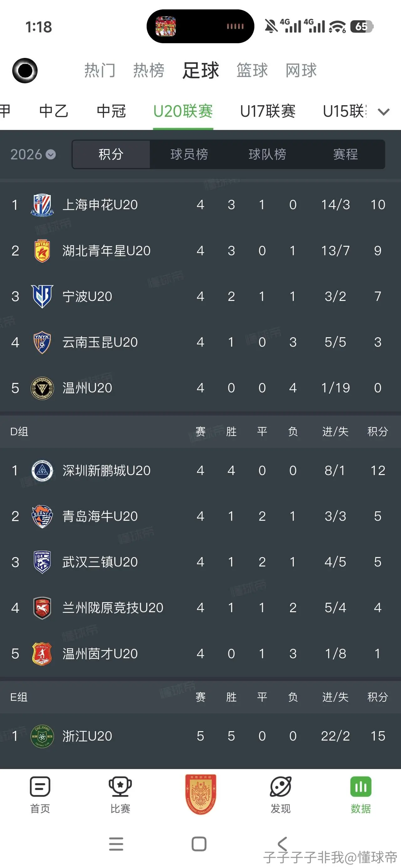Tap the 浙江U20 team crest
This screenshot has width=401, height=868.
(x=42, y=736)
